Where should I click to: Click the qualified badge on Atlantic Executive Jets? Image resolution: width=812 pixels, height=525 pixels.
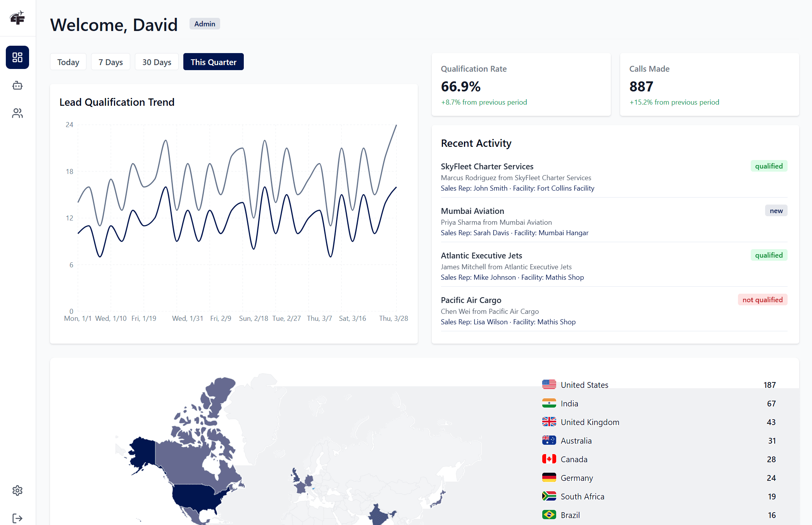coord(769,255)
